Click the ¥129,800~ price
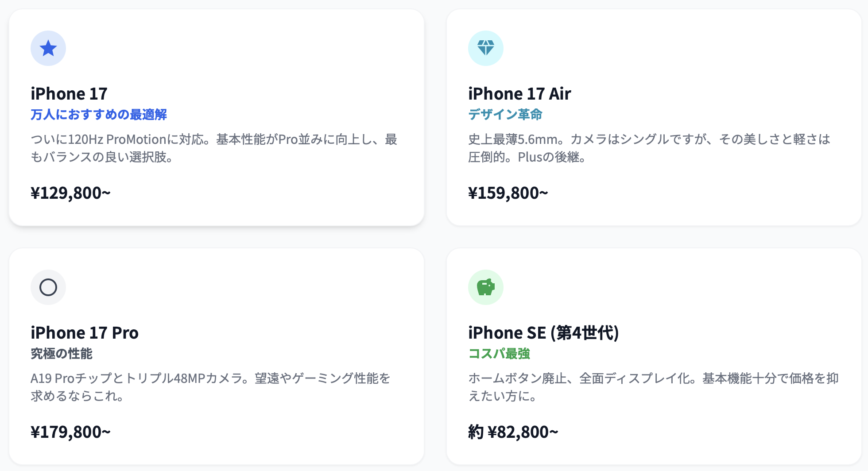 tap(70, 193)
